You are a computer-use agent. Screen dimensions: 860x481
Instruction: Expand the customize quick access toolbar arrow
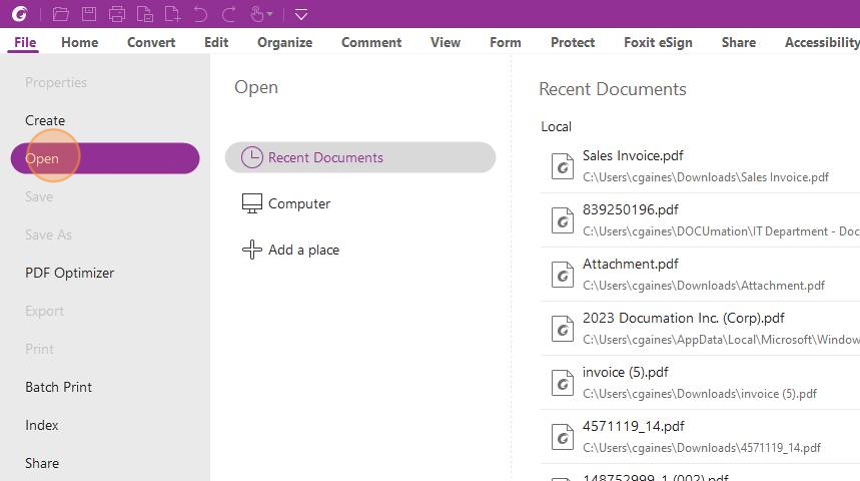301,14
